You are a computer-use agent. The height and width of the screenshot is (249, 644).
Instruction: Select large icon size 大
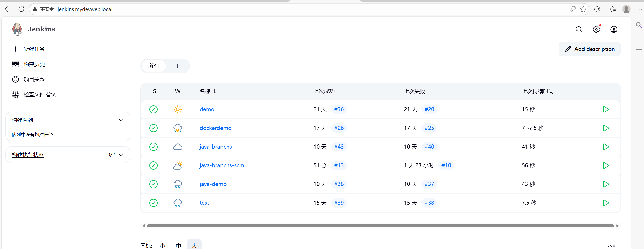click(x=194, y=245)
